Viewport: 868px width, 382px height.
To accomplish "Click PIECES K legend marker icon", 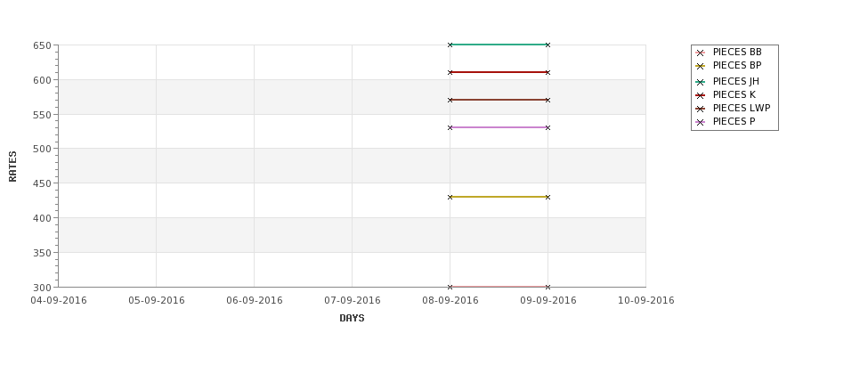I will pyautogui.click(x=700, y=95).
